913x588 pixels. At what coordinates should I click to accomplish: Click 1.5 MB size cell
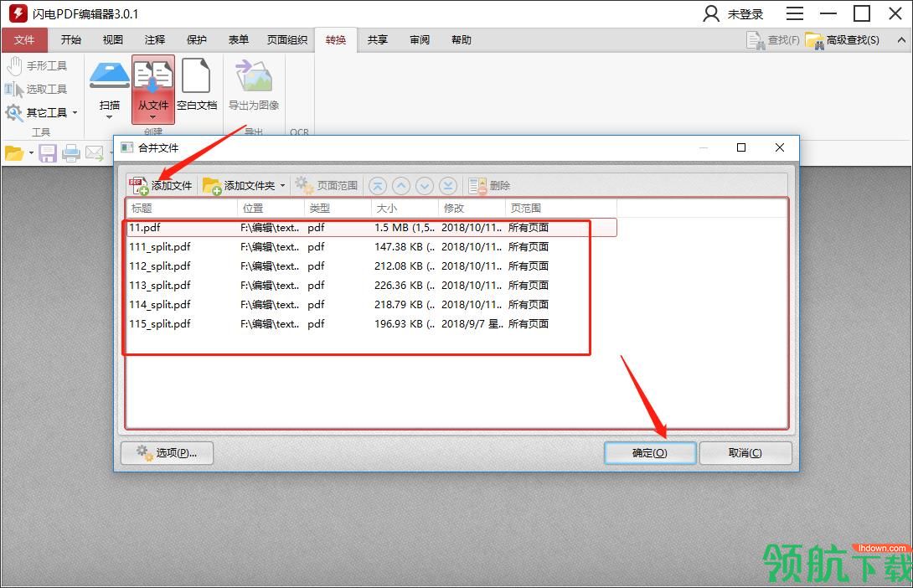[404, 228]
